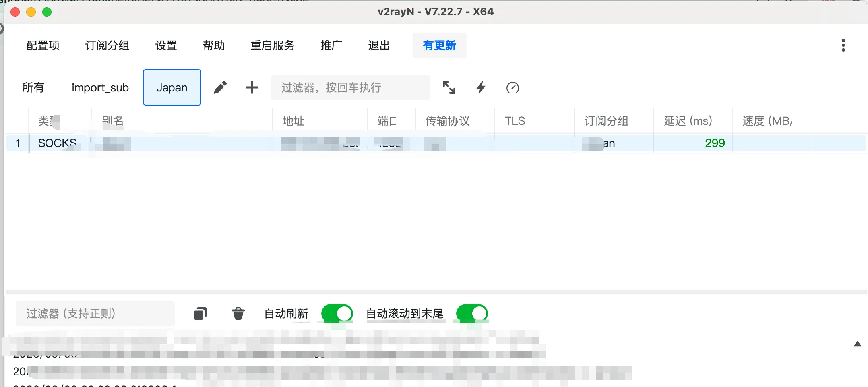
Task: Click the 299 latency value
Action: [x=715, y=143]
